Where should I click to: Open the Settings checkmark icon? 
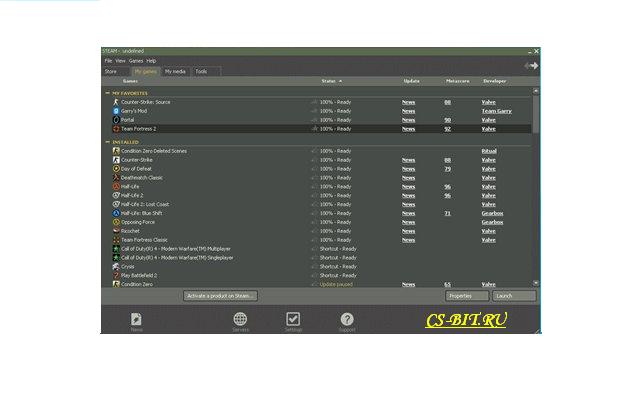[x=293, y=319]
